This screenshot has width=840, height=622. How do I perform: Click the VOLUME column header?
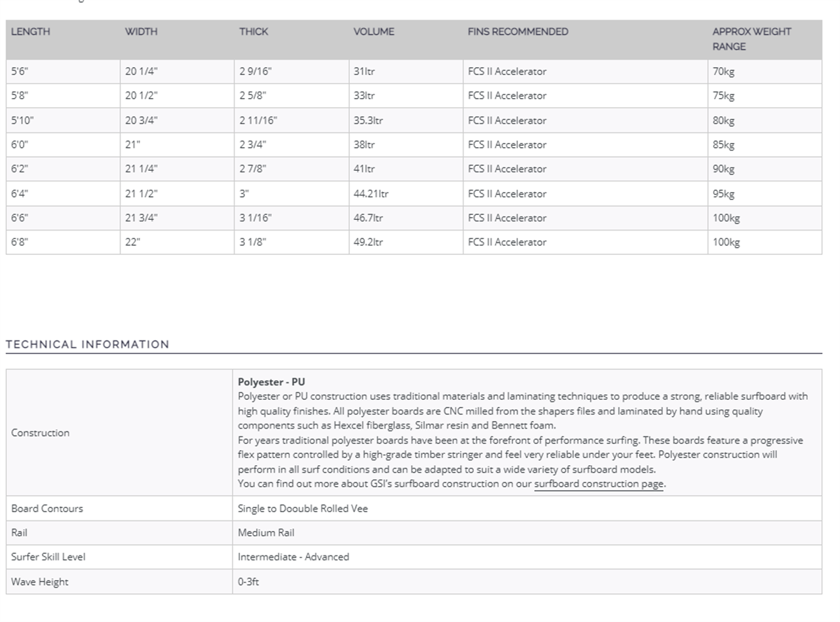coord(374,32)
